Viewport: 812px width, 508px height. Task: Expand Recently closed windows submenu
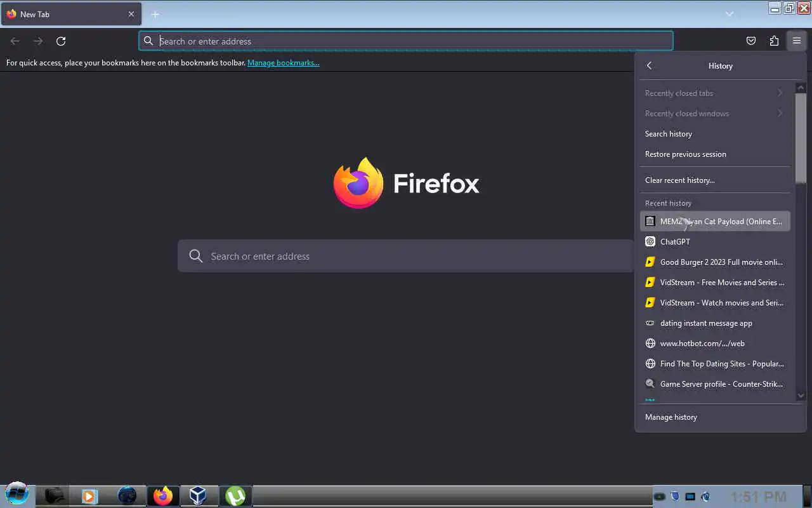715,114
